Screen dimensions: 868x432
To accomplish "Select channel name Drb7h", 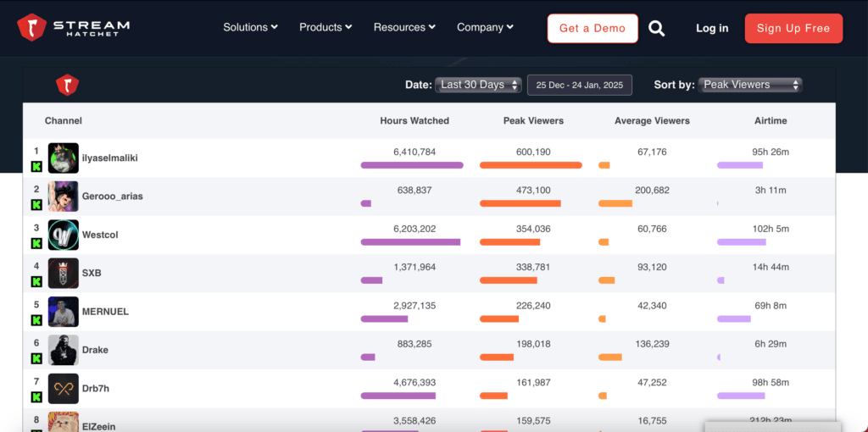I will [x=95, y=388].
